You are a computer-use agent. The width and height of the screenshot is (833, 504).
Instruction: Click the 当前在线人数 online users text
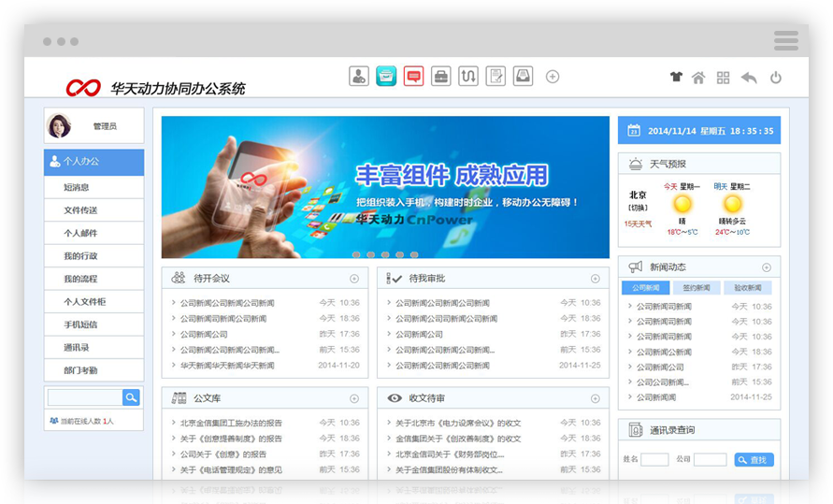pyautogui.click(x=87, y=421)
